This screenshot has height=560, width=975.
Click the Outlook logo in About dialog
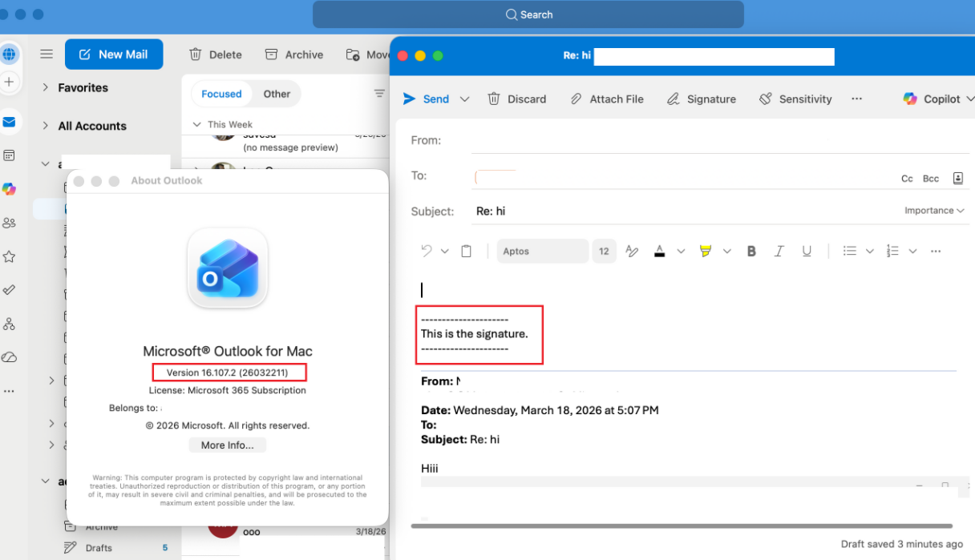(228, 268)
